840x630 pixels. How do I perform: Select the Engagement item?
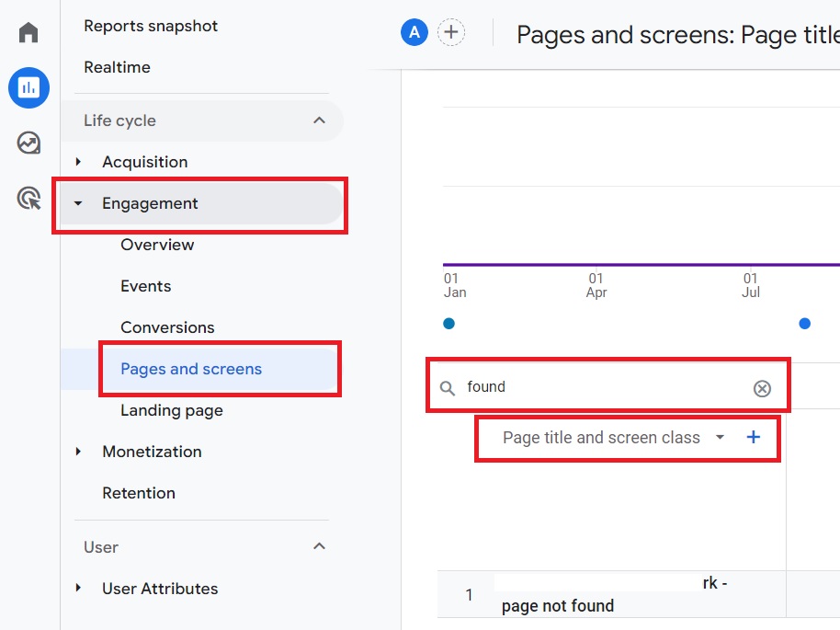point(150,204)
